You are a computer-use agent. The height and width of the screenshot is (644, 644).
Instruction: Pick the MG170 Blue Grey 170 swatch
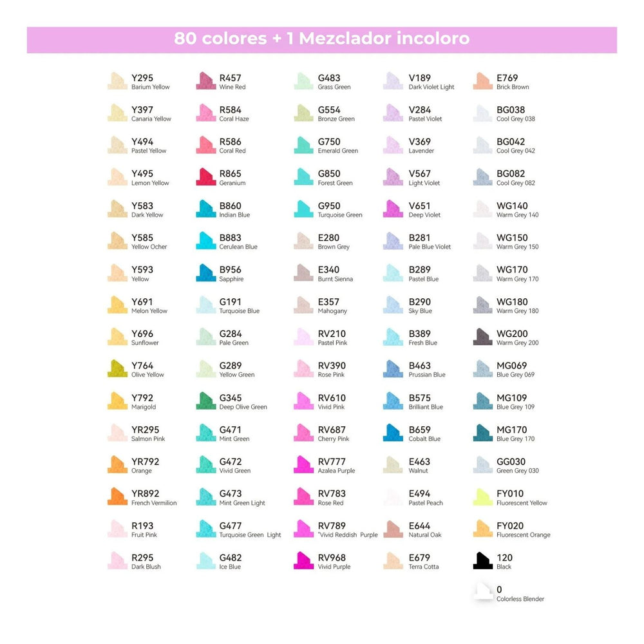[482, 433]
